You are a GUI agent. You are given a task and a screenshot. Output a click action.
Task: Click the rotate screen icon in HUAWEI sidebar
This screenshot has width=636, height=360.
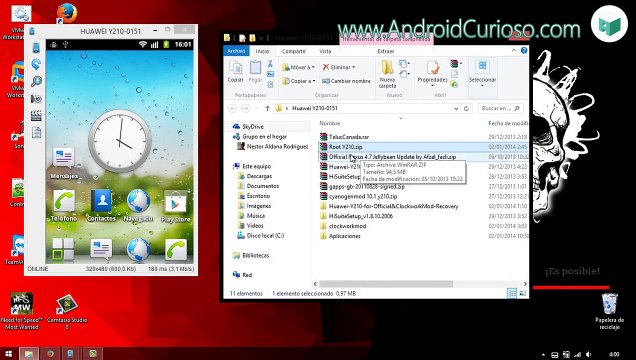(36, 64)
